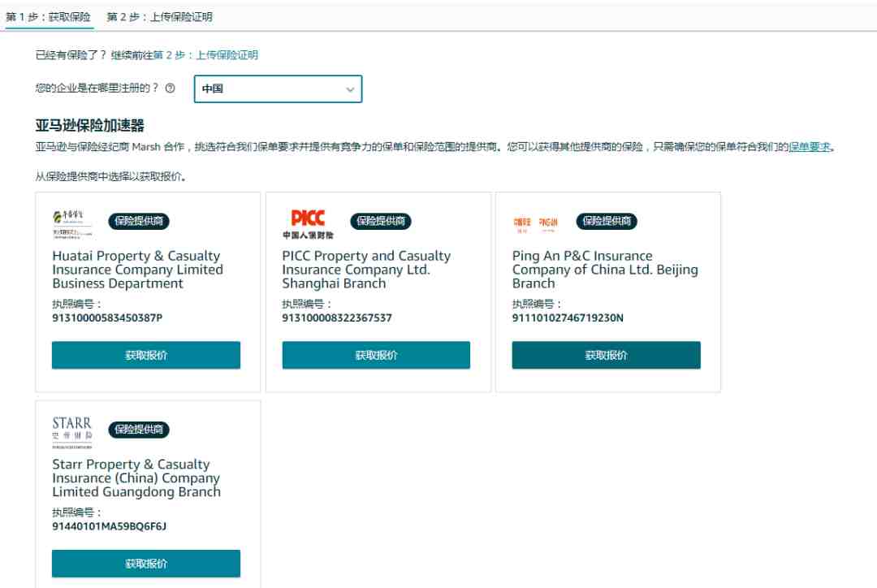Get quote from Huatai Property & Casualty
The height and width of the screenshot is (588, 877).
(x=146, y=355)
